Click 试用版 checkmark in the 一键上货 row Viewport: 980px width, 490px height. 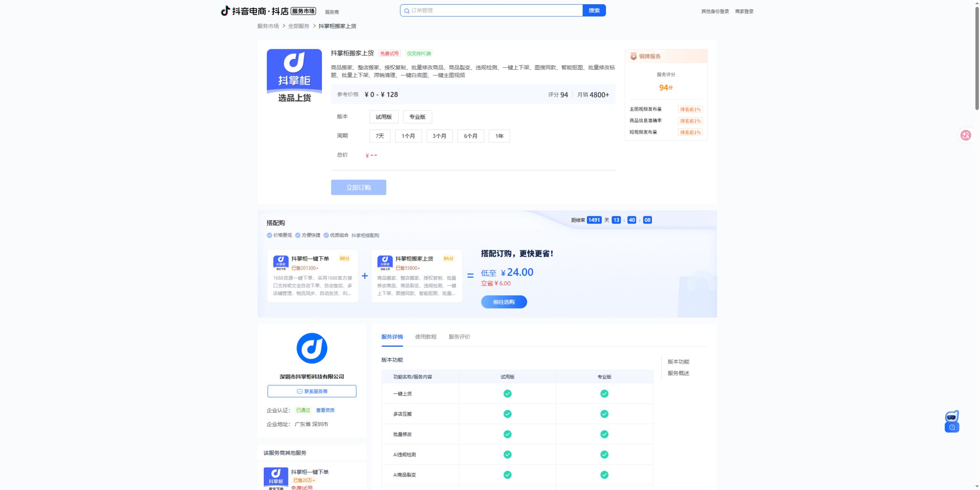[x=507, y=394]
